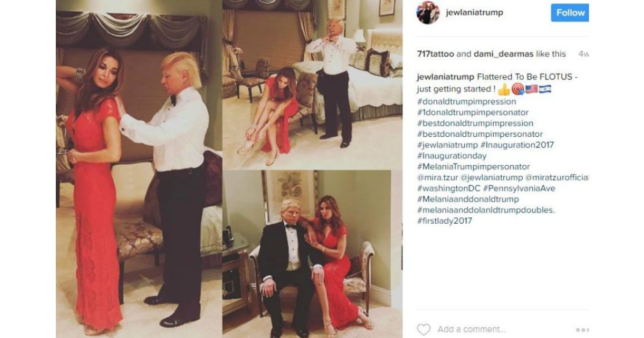This screenshot has height=338, width=644.
Task: Click the jewlaniatrump profile avatar
Action: (428, 12)
